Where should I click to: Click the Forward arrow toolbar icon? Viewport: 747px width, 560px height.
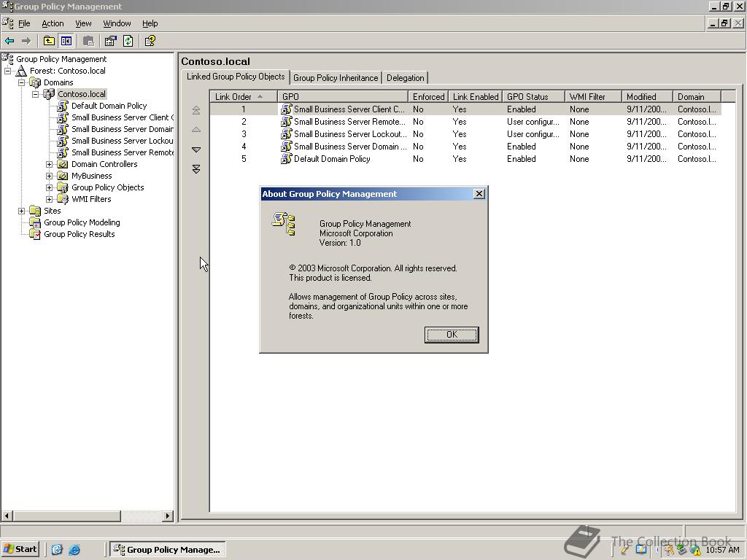coord(26,41)
